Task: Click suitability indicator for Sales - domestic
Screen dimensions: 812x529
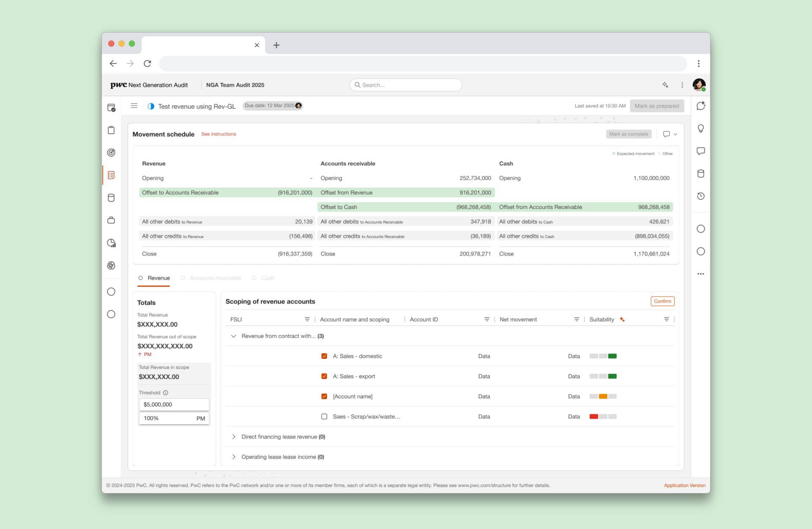Action: tap(603, 356)
